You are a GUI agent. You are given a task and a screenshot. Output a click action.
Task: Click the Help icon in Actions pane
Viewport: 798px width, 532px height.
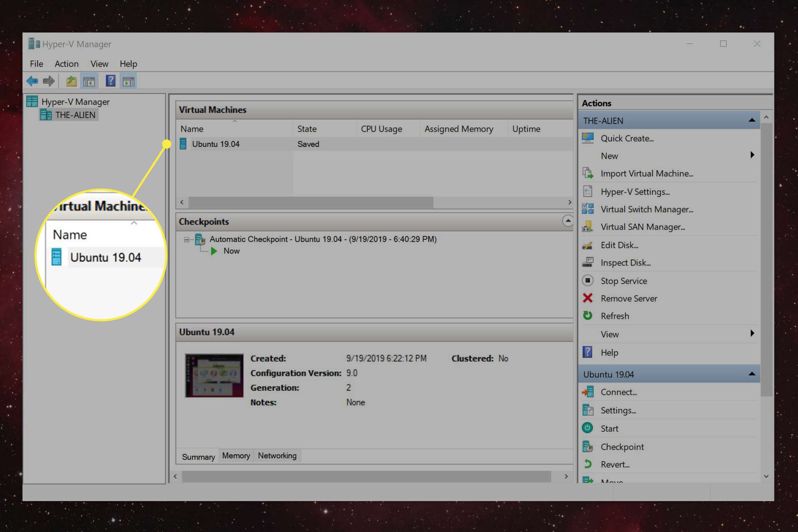588,352
